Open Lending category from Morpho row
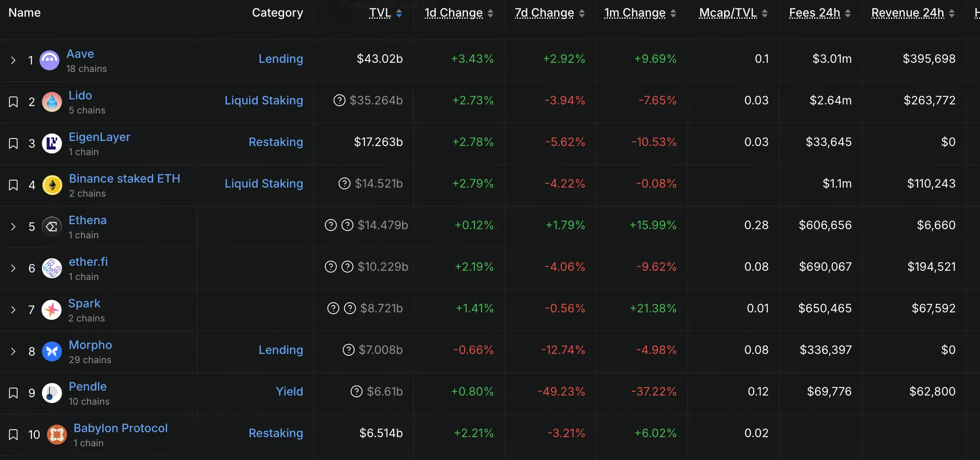 [x=281, y=350]
